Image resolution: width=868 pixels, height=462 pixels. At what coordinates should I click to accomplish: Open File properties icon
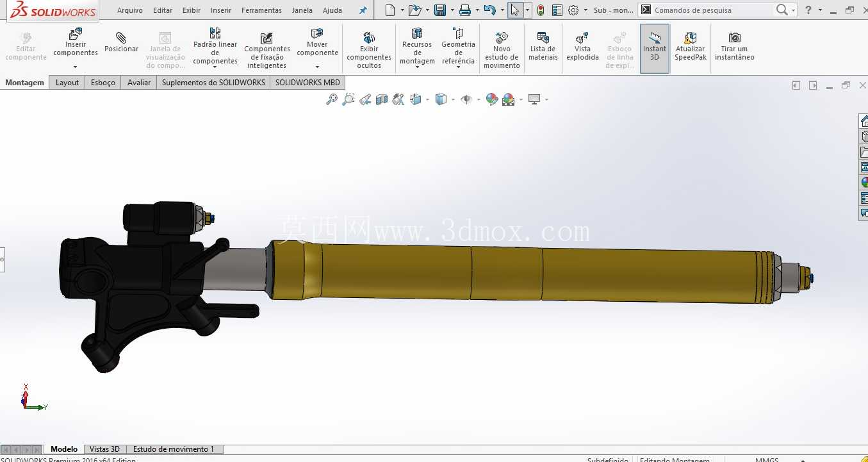(x=557, y=10)
